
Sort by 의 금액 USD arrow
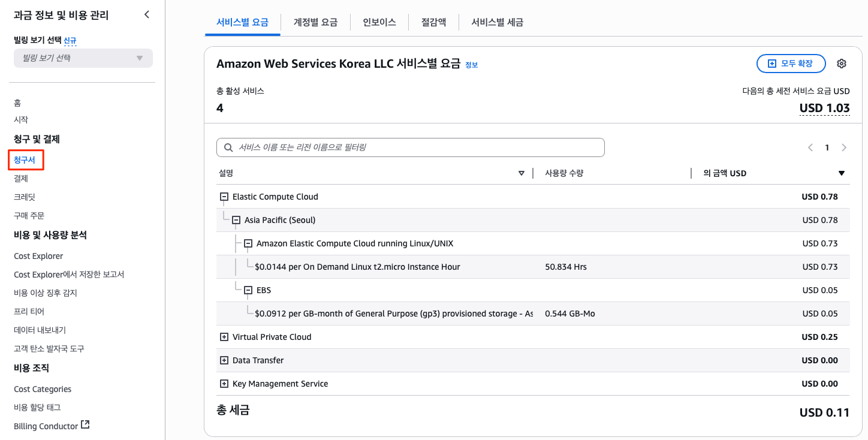pos(842,173)
